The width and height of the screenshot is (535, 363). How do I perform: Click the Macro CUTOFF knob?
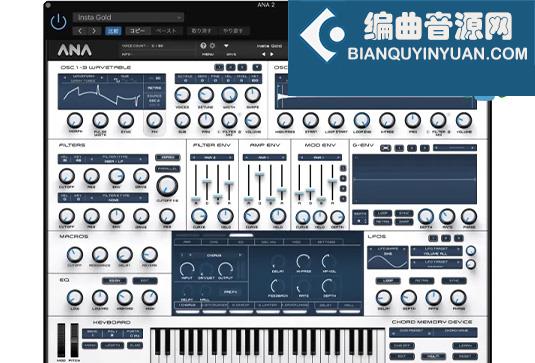[x=74, y=255]
